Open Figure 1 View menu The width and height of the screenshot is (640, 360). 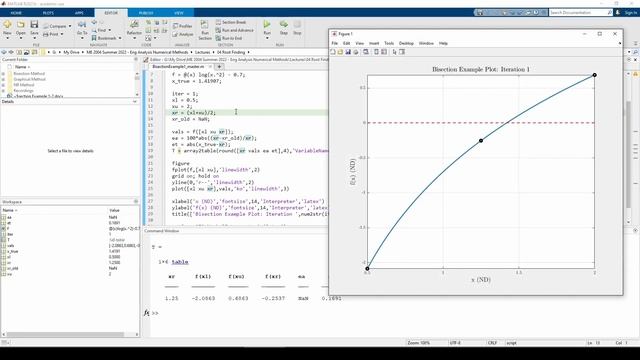(360, 43)
